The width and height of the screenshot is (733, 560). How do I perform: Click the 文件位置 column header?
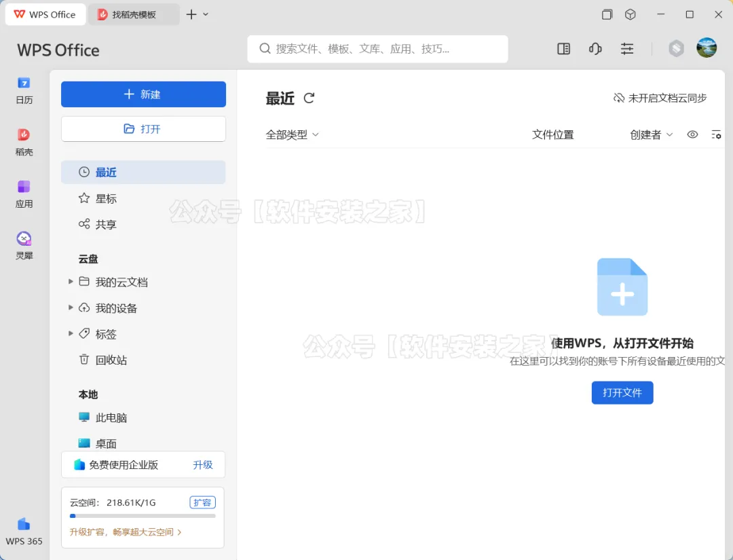coord(552,134)
